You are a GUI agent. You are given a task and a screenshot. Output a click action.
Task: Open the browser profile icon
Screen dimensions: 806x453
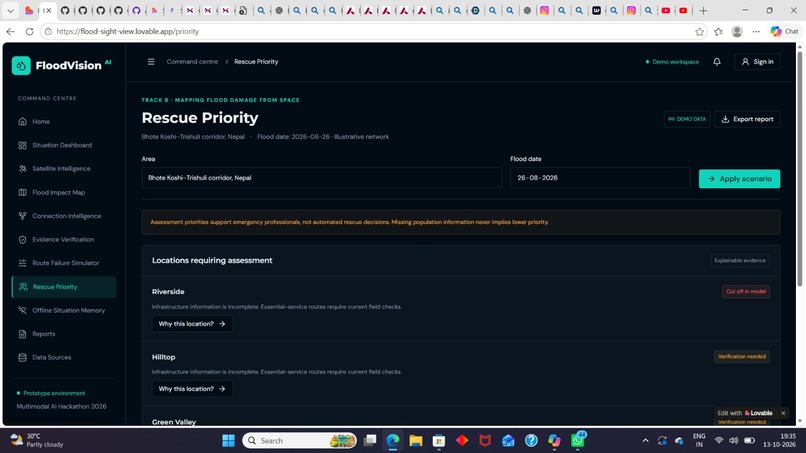pos(737,31)
